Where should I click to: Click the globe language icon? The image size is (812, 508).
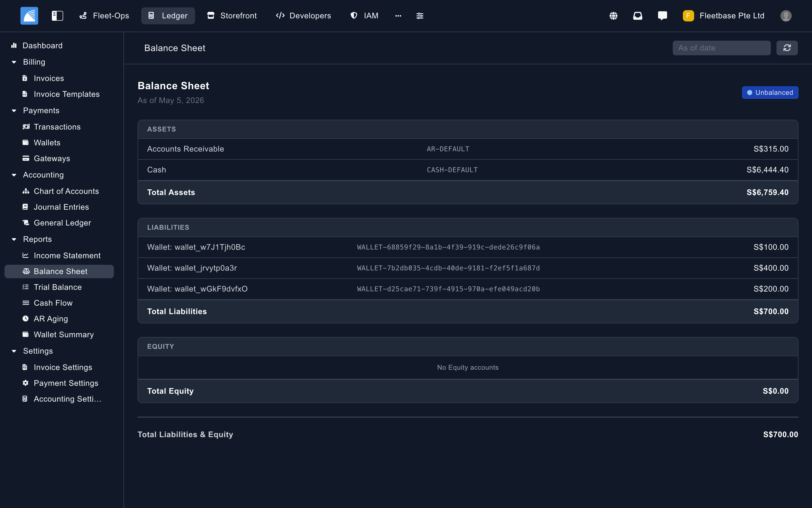click(613, 16)
